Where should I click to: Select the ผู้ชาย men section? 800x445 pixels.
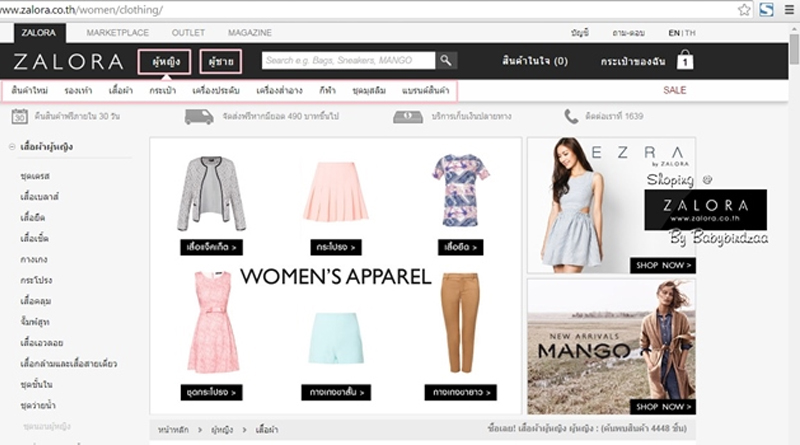(220, 62)
